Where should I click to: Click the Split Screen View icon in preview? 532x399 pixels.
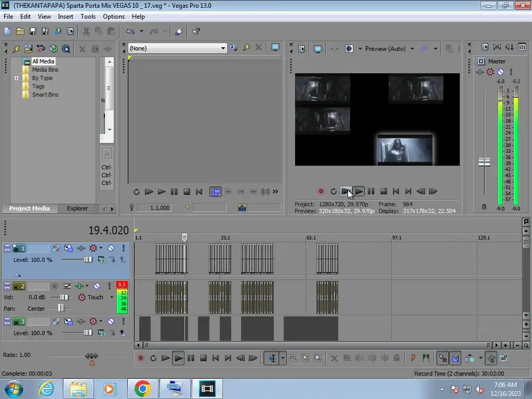tap(349, 49)
